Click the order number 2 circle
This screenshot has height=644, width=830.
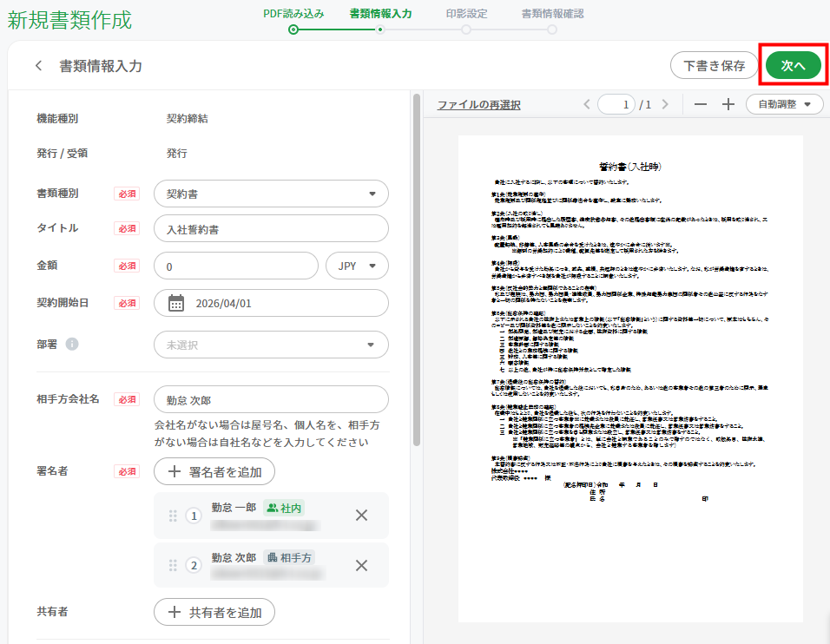(x=194, y=565)
